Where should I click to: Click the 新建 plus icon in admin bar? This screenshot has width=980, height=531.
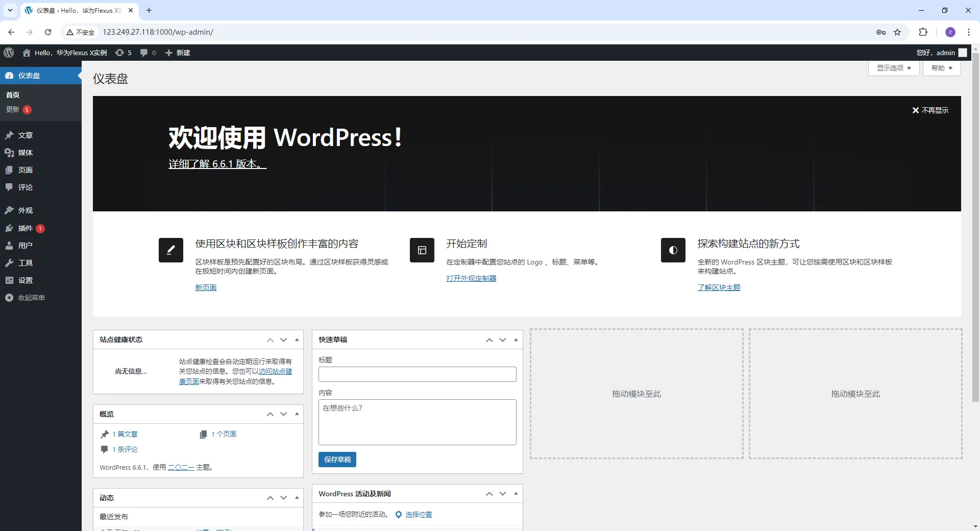pos(169,53)
